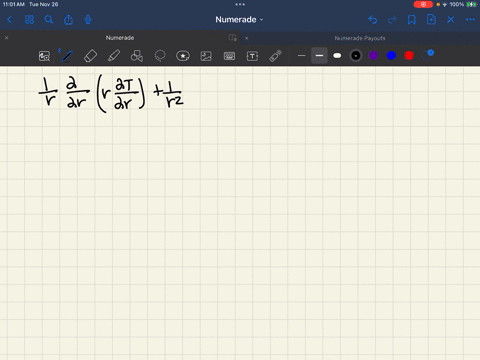This screenshot has height=360, width=480.
Task: Tap the screen recording indicator
Action: (423, 4)
